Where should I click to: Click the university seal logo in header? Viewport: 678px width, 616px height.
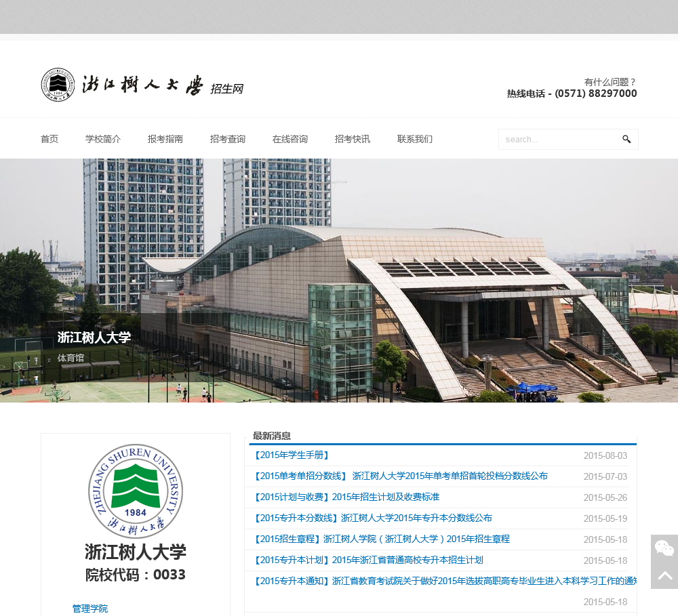58,85
